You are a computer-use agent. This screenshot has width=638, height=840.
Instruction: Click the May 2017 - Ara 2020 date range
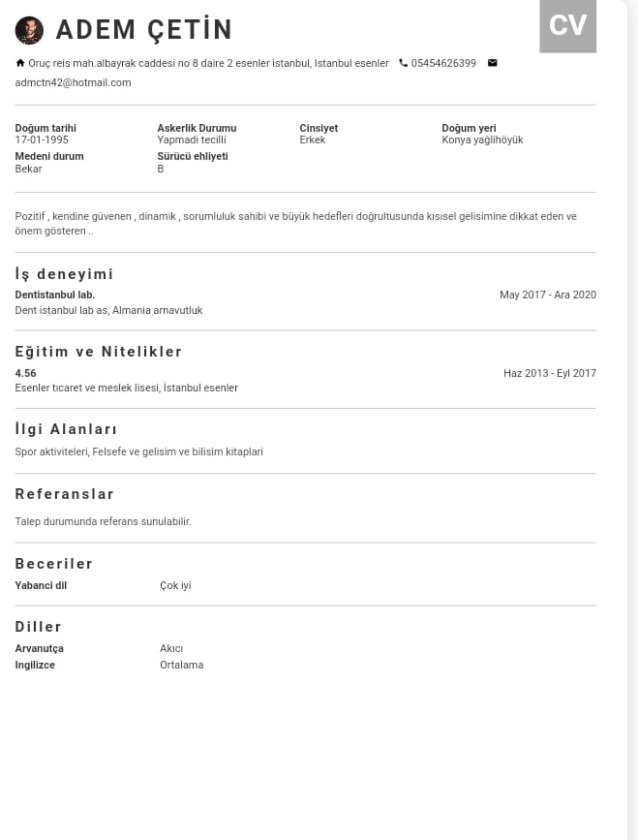(x=548, y=295)
